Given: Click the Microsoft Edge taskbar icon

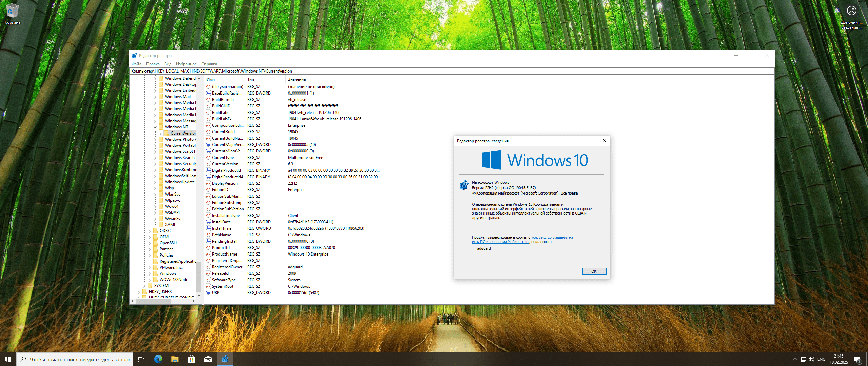Looking at the screenshot, I should 158,359.
